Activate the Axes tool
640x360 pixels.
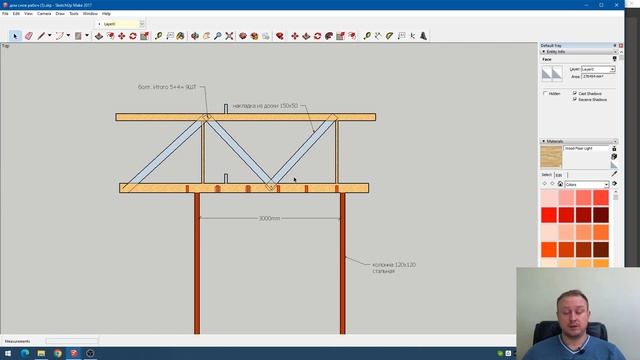click(413, 36)
